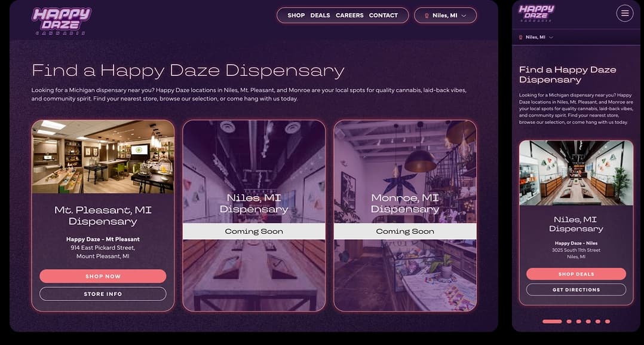Click the mobile Niles store interior photo
Image resolution: width=644 pixels, height=345 pixels.
(x=576, y=173)
